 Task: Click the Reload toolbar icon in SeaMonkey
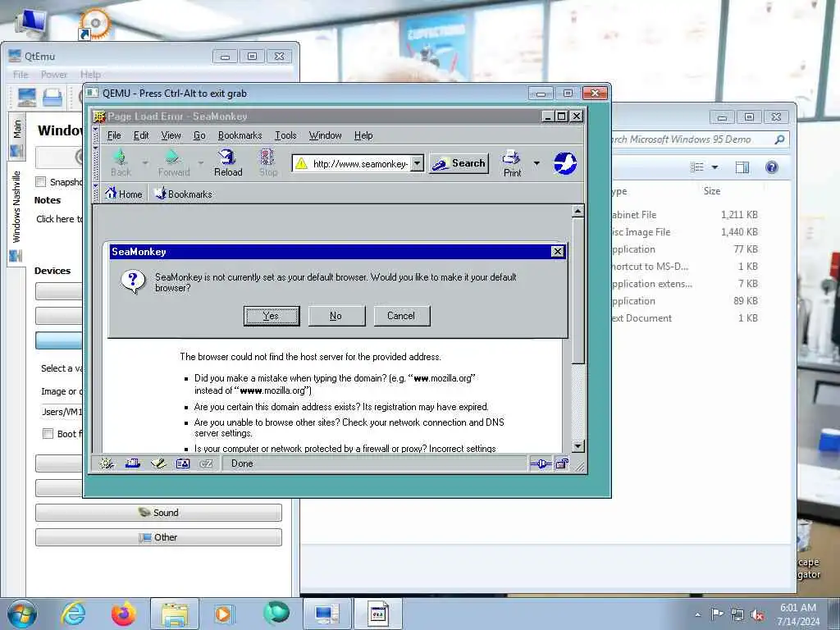tap(227, 157)
